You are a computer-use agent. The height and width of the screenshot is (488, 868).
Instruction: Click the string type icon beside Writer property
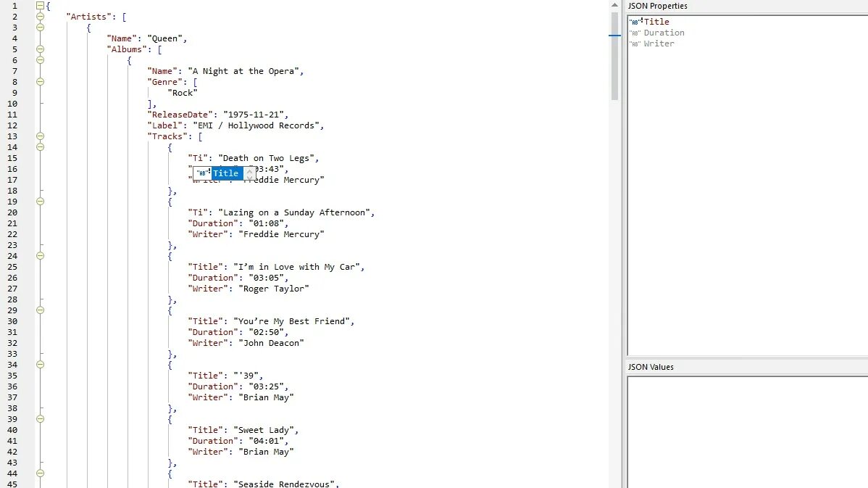pyautogui.click(x=635, y=44)
